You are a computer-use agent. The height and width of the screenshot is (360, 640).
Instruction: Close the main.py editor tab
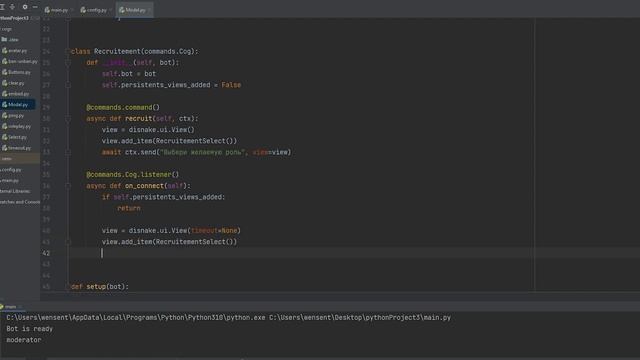(72, 10)
